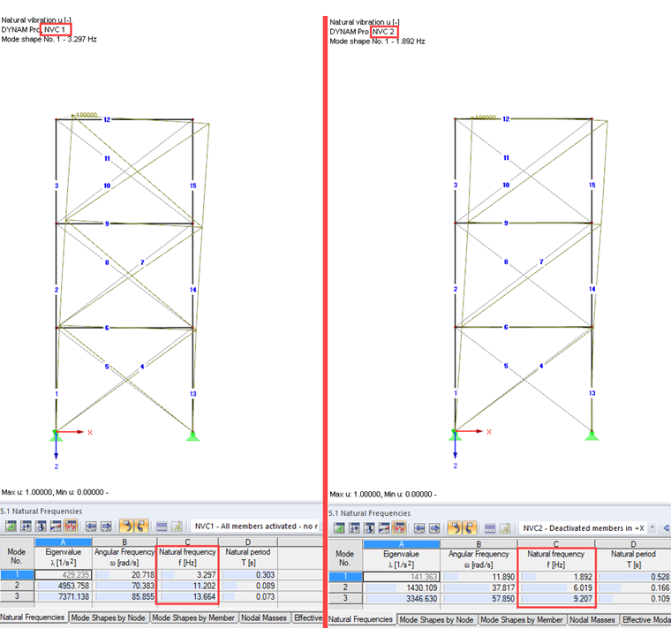Select eigenvalue cell 141.363
Viewport: 671px width, 644px height.
pos(402,577)
